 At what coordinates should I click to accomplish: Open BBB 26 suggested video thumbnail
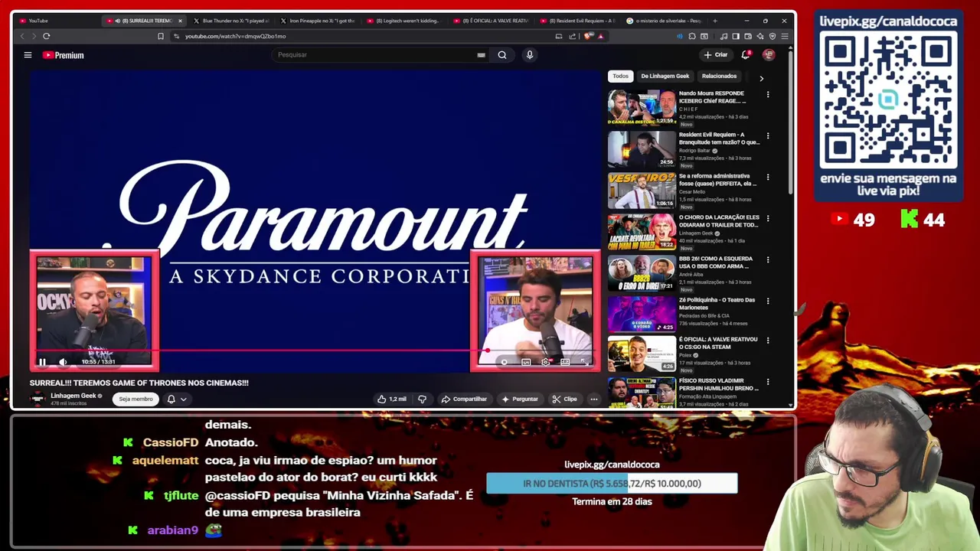(642, 273)
